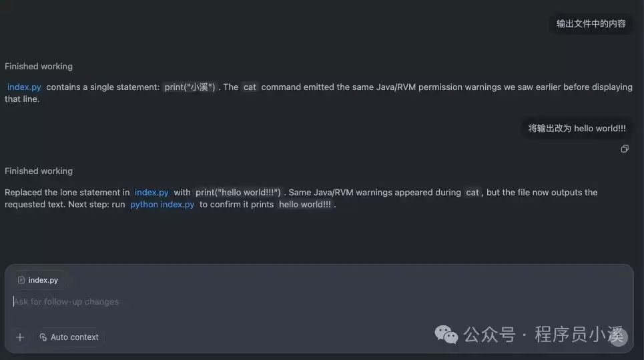
Task: Click the file icon on index.py chip
Action: pyautogui.click(x=21, y=280)
